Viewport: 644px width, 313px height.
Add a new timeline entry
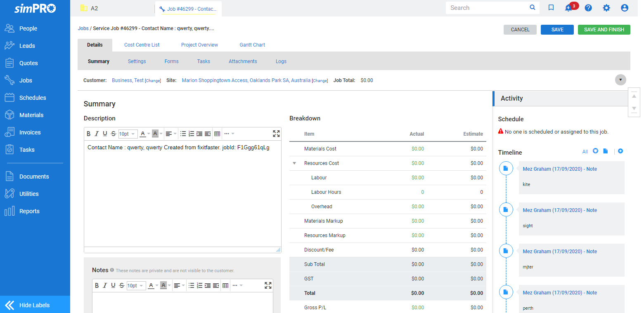(620, 151)
